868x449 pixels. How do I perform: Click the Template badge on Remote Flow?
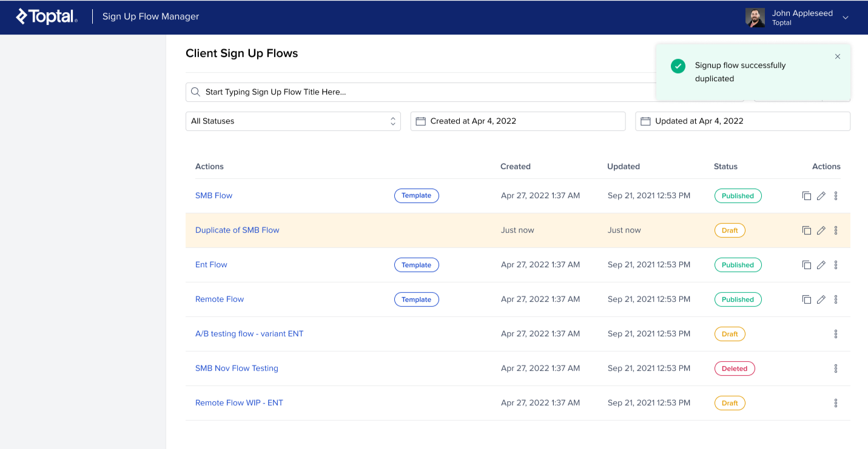pos(416,299)
